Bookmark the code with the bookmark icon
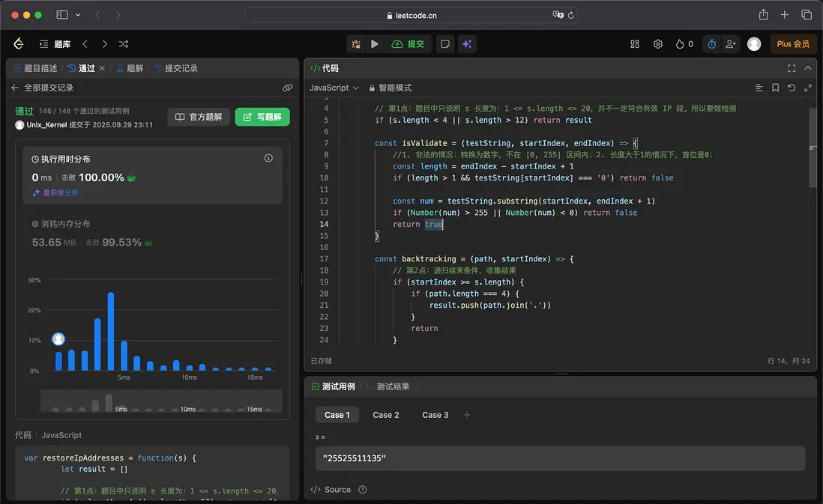The width and height of the screenshot is (823, 504). tap(775, 88)
